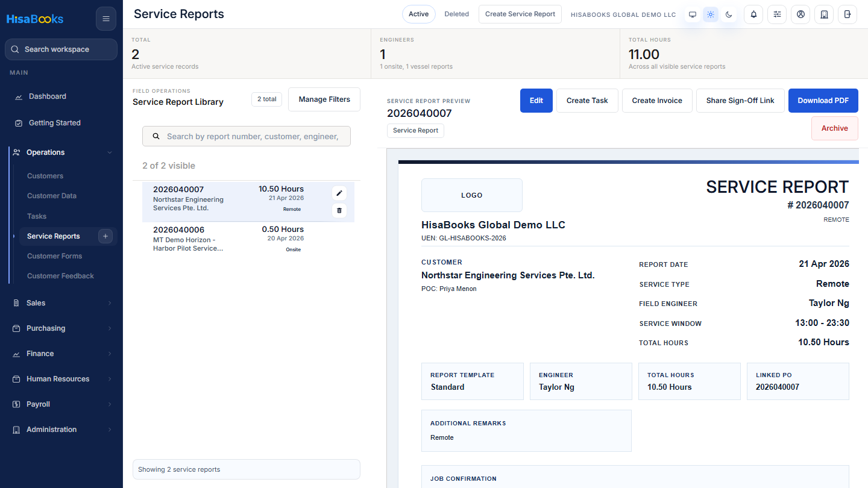Show Active service reports tab
Viewport: 868px width, 488px height.
(418, 14)
